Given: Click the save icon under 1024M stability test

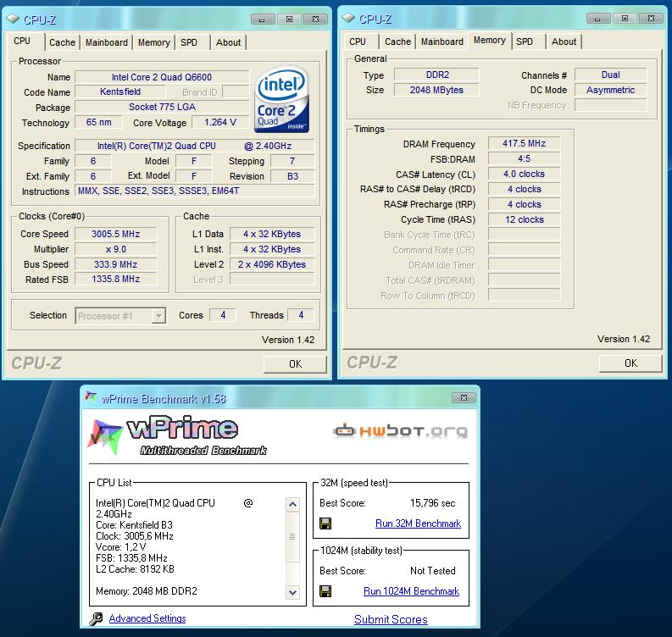Looking at the screenshot, I should click(325, 591).
